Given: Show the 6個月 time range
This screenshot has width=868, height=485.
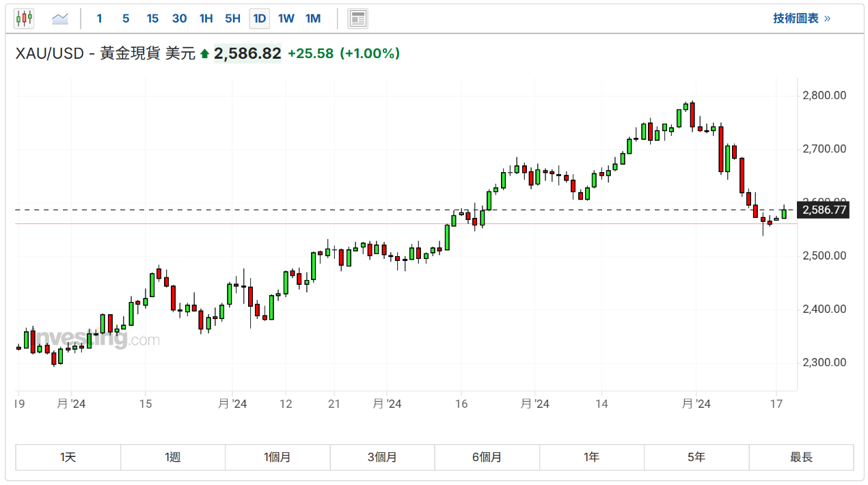Looking at the screenshot, I should (487, 457).
